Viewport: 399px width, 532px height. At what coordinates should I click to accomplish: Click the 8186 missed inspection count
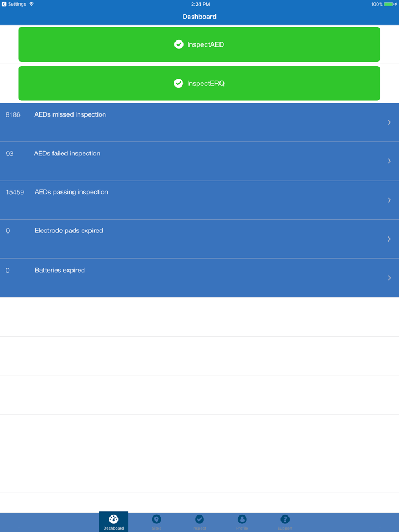tap(13, 115)
